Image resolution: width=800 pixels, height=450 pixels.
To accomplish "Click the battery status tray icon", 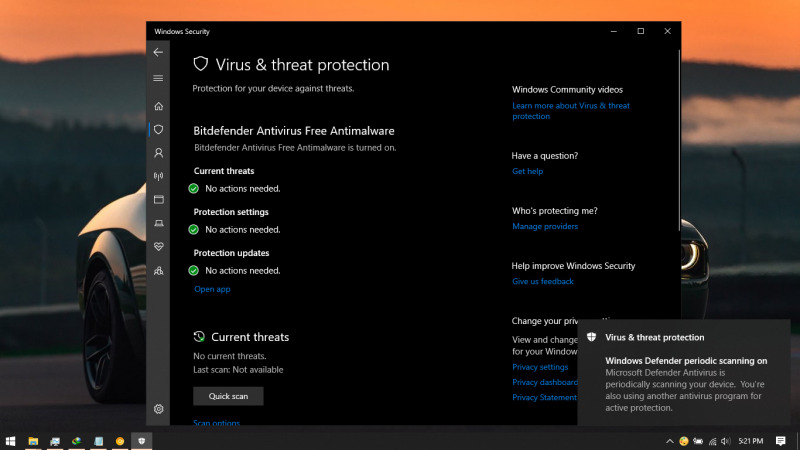I will 698,441.
